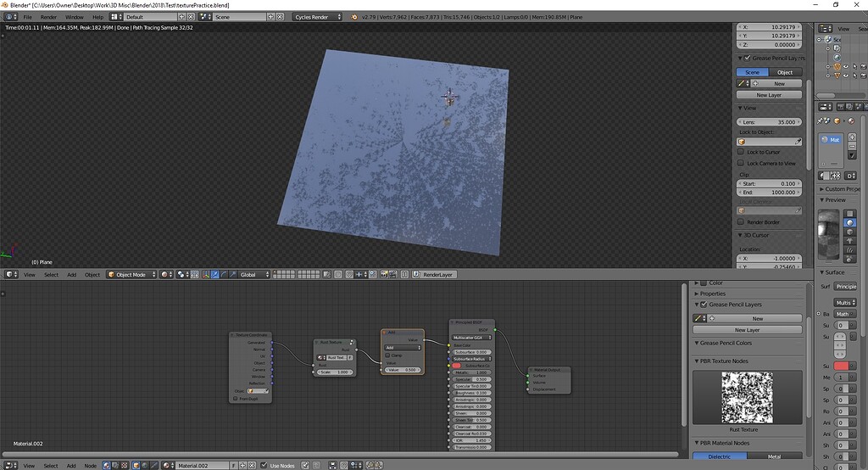
Task: Open the 3D viewport Object menu
Action: click(92, 275)
